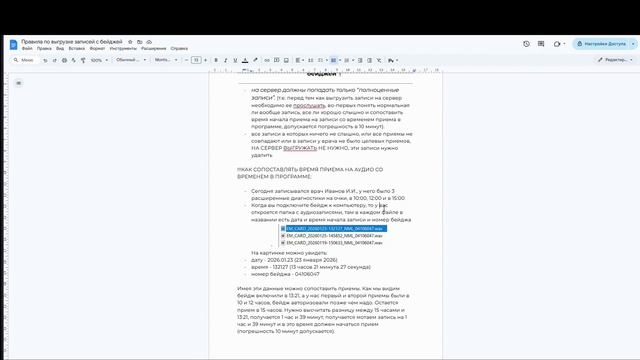Activate the paint format tool
Image resolution: width=640 pixels, height=360 pixels.
click(x=83, y=60)
